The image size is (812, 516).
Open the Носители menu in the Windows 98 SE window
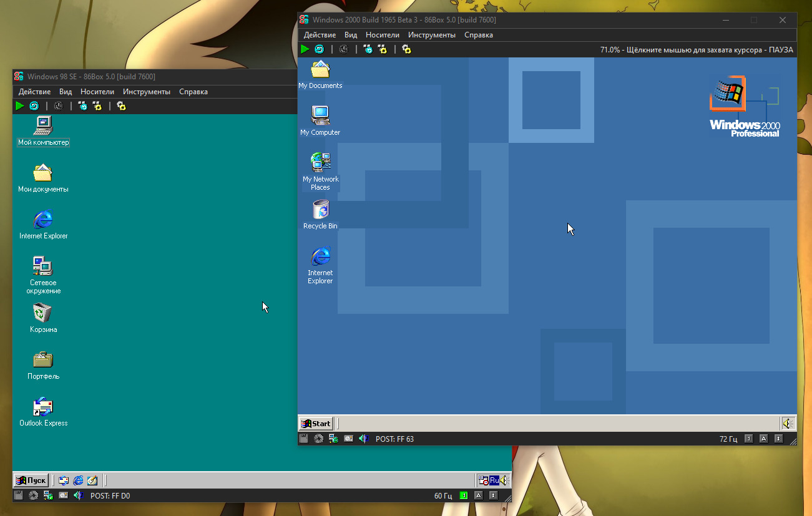(x=97, y=92)
